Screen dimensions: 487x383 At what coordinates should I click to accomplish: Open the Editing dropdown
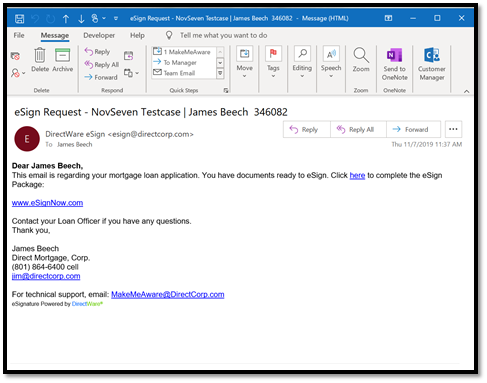302,62
